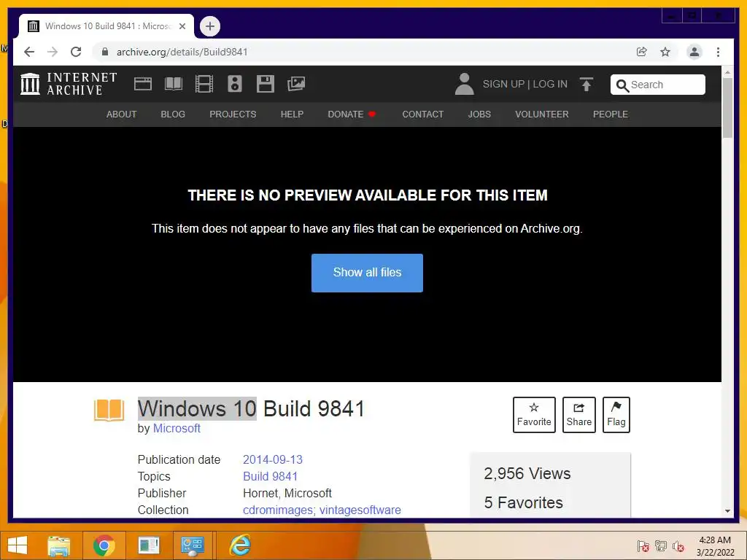Click page scrollbar up arrow

[x=727, y=72]
